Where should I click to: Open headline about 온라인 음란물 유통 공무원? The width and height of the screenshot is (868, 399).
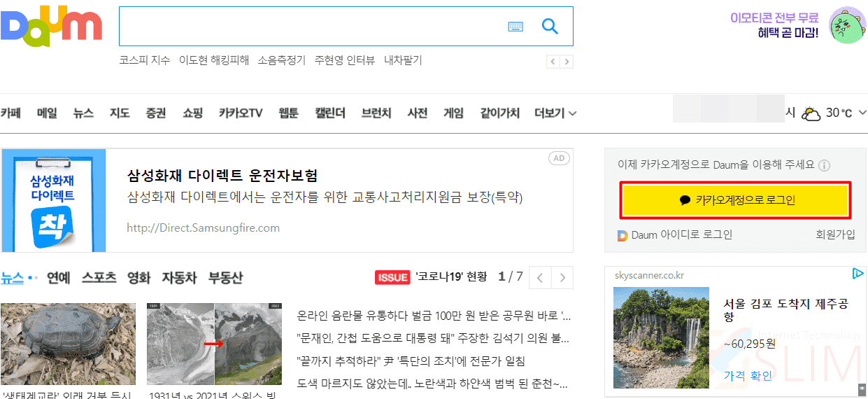434,316
